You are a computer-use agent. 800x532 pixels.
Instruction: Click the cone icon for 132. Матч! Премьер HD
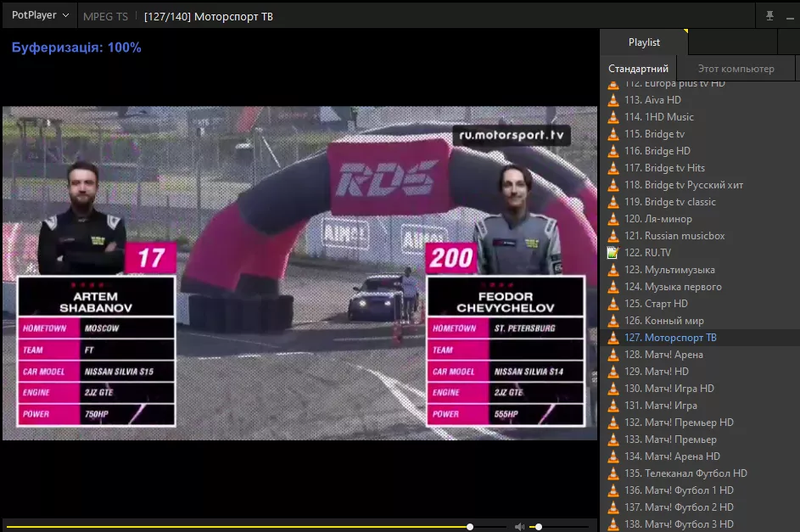[x=613, y=423]
